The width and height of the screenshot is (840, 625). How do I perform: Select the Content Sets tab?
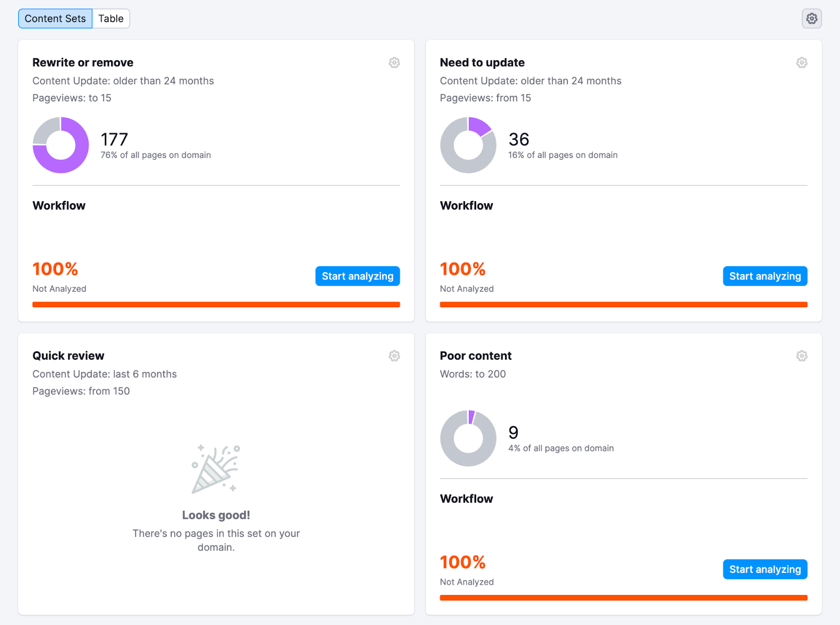[x=55, y=19]
